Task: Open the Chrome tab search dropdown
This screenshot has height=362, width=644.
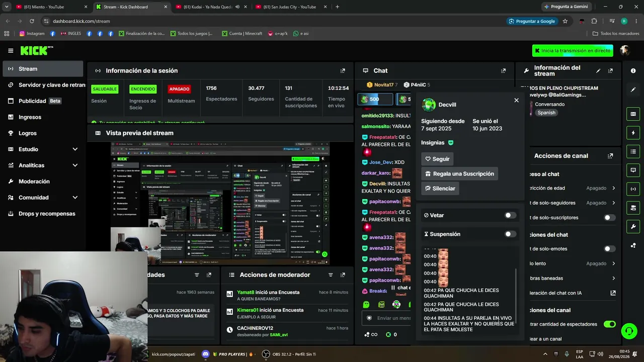Action: click(7, 7)
